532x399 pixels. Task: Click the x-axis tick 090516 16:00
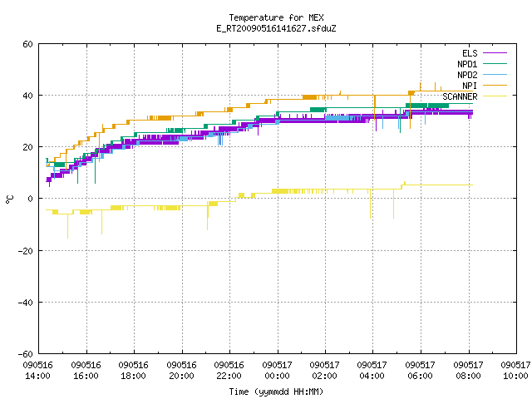86,371
